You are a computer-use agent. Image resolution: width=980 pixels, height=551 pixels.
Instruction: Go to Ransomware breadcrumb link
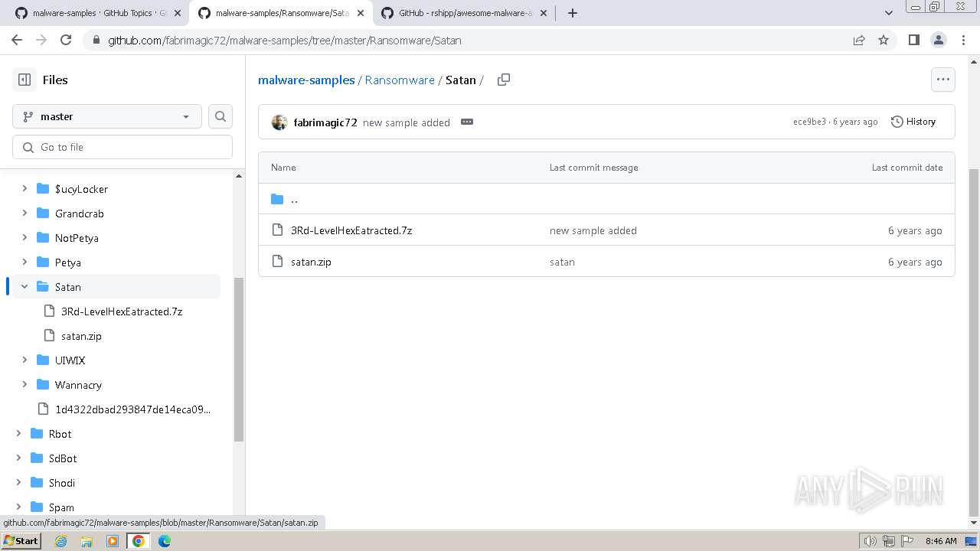point(400,80)
